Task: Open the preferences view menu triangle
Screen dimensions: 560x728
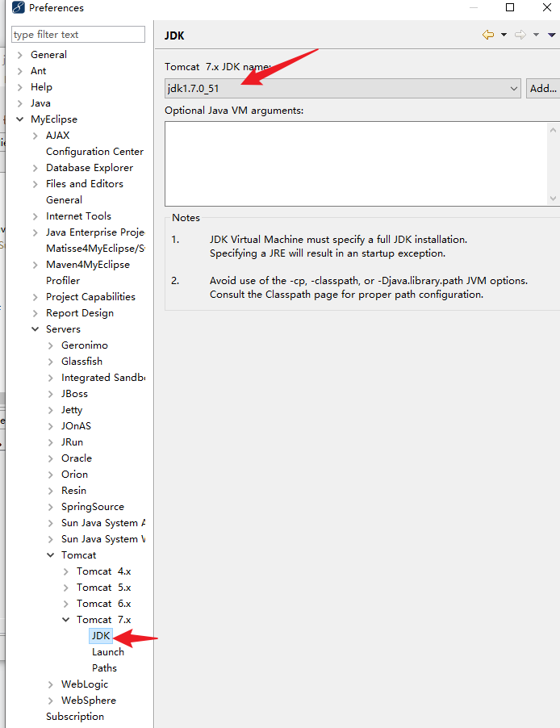Action: point(552,35)
